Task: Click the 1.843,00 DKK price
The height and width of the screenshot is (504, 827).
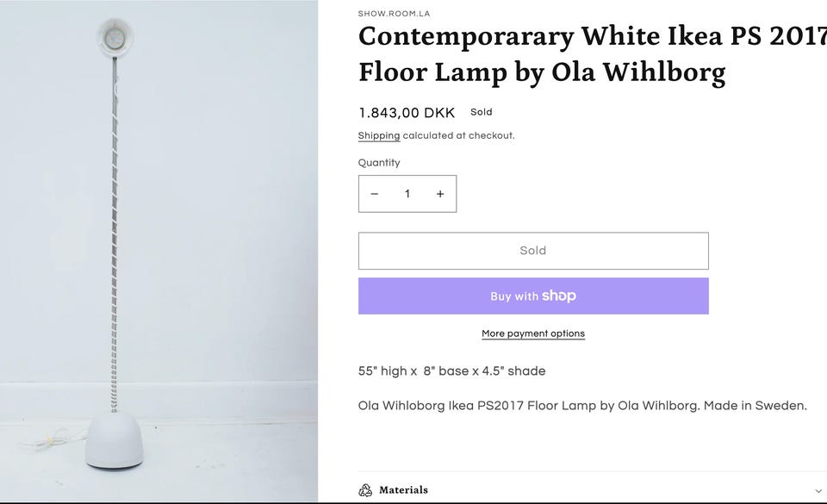Action: 407,113
